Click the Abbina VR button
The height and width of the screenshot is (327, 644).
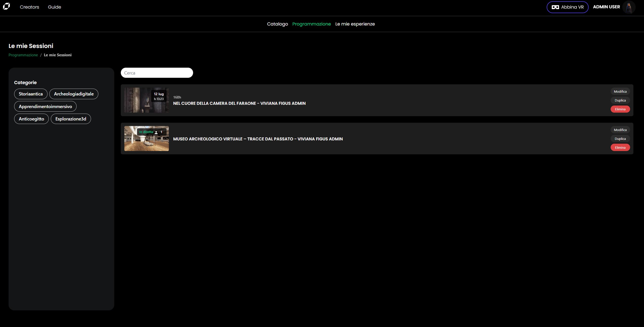(567, 7)
